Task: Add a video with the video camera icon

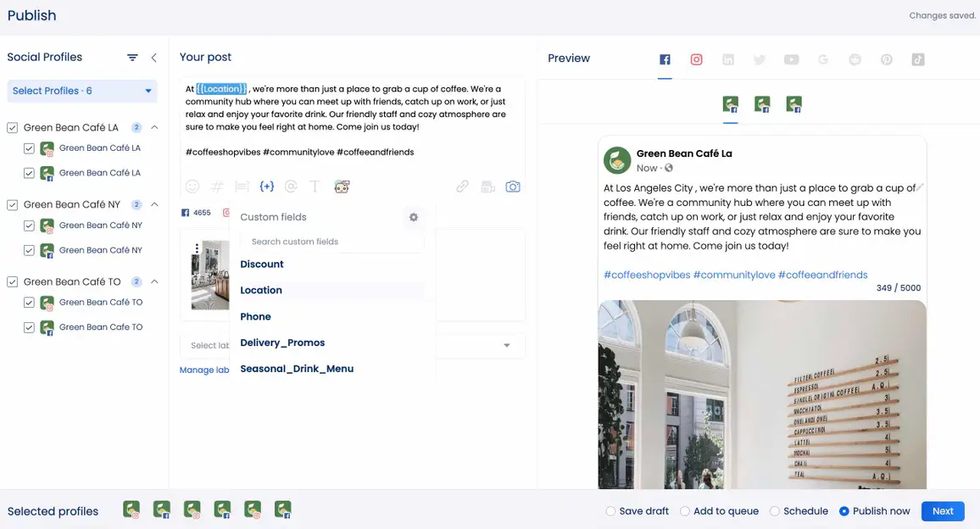Action: 487,186
